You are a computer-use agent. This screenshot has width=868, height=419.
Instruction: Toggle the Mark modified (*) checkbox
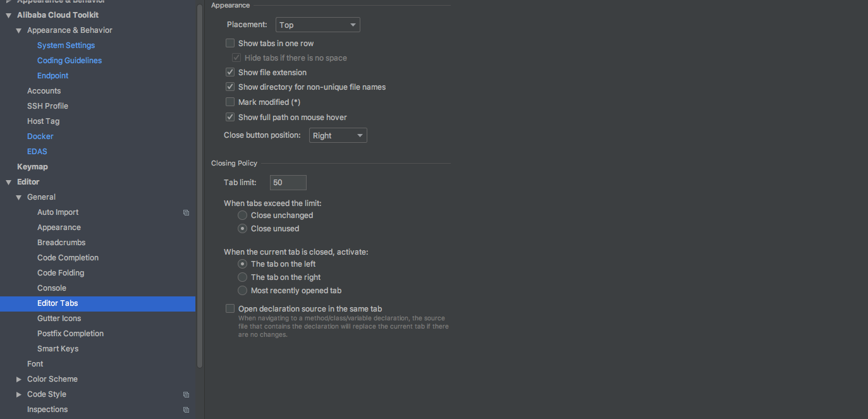coord(230,102)
